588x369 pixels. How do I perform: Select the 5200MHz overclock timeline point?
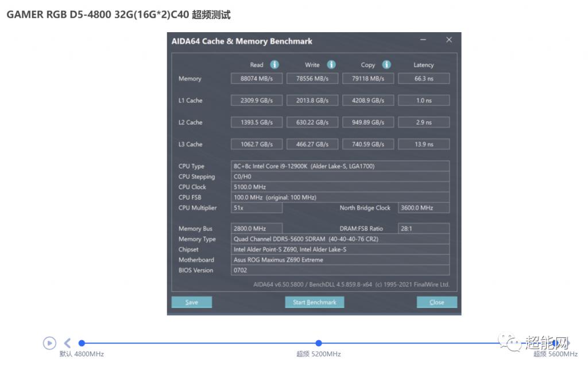click(319, 343)
